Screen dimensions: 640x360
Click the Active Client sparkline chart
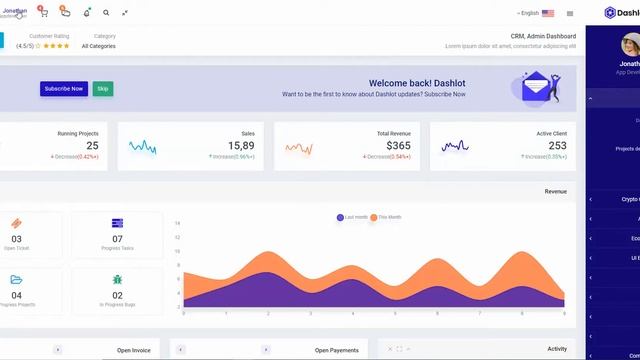pos(455,146)
